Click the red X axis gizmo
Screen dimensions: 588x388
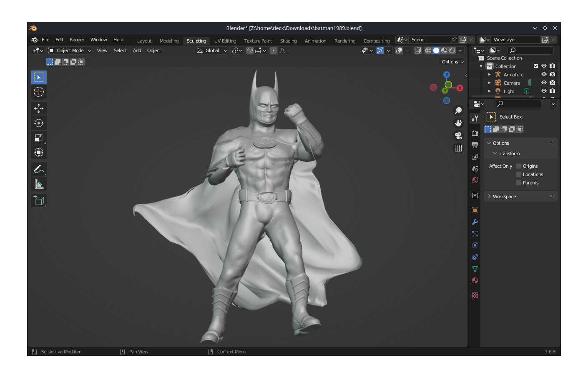point(460,88)
